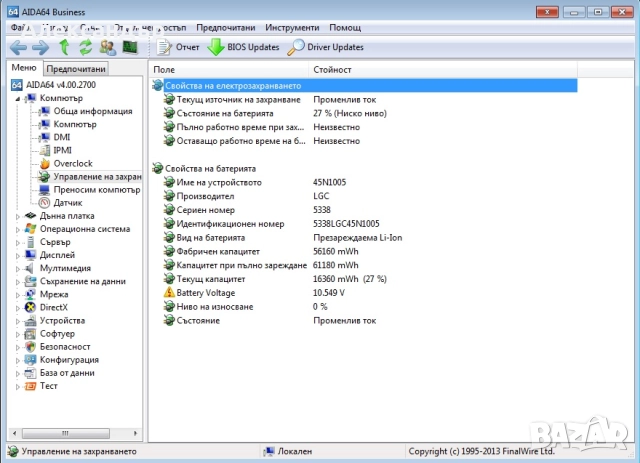
Task: Click the Поле column header
Action: coord(164,70)
